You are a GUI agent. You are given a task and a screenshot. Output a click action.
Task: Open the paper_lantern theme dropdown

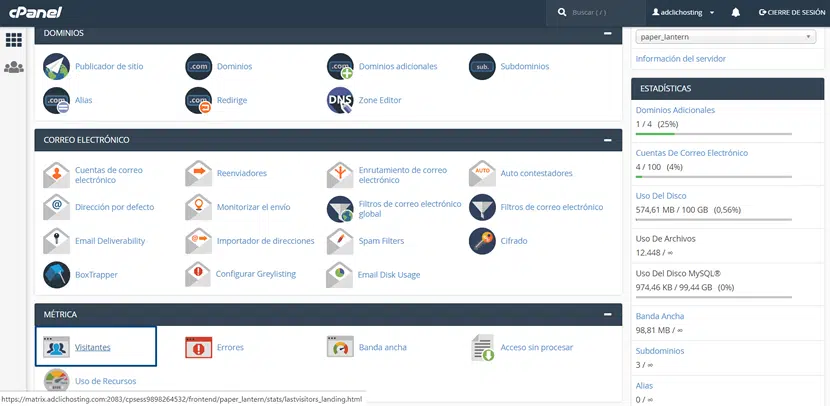point(725,37)
